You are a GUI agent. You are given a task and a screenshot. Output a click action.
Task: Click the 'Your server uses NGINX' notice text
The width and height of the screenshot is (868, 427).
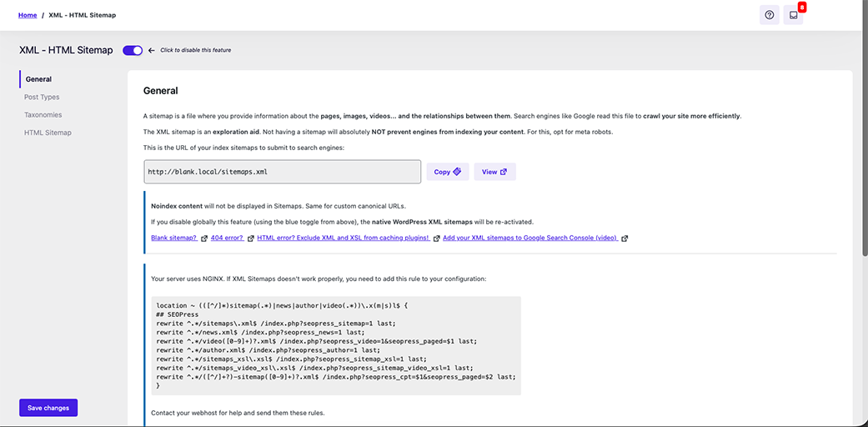(319, 279)
